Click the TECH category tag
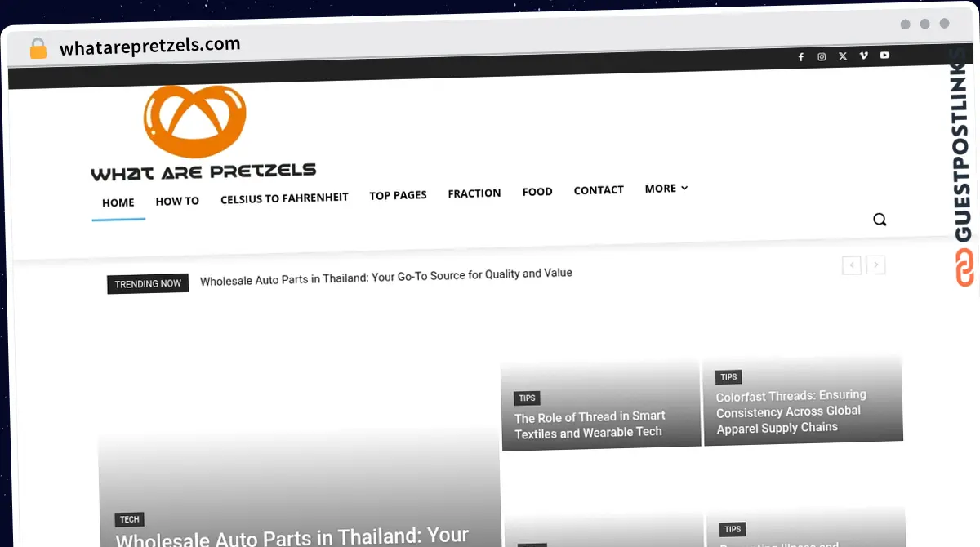 point(130,519)
